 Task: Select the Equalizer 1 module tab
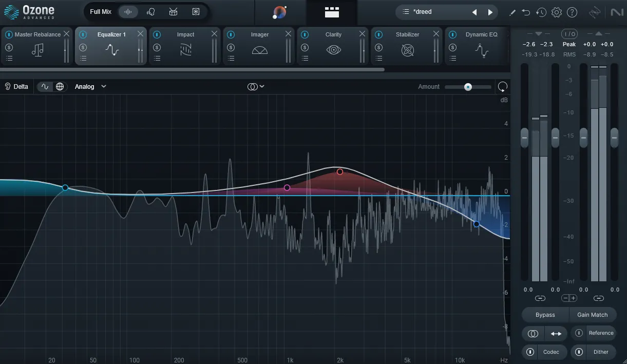111,46
